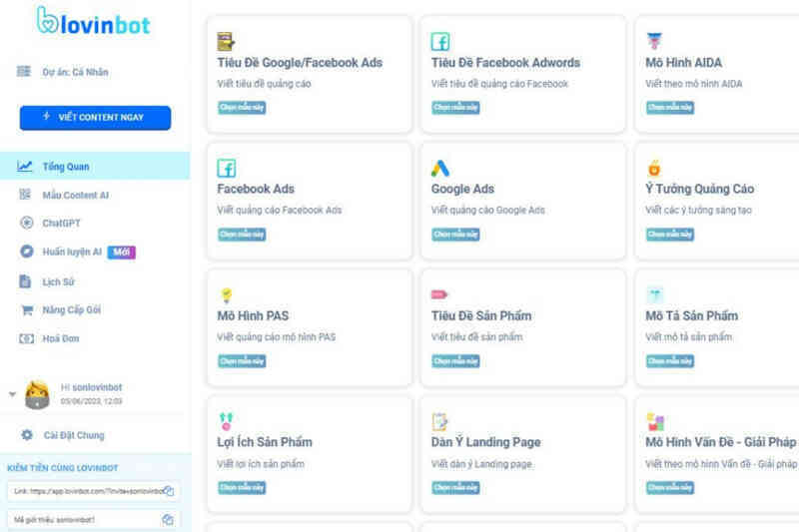Viewport: 799px width, 532px height.
Task: Expand the user menu arrow beside the avatar
Action: (x=12, y=394)
